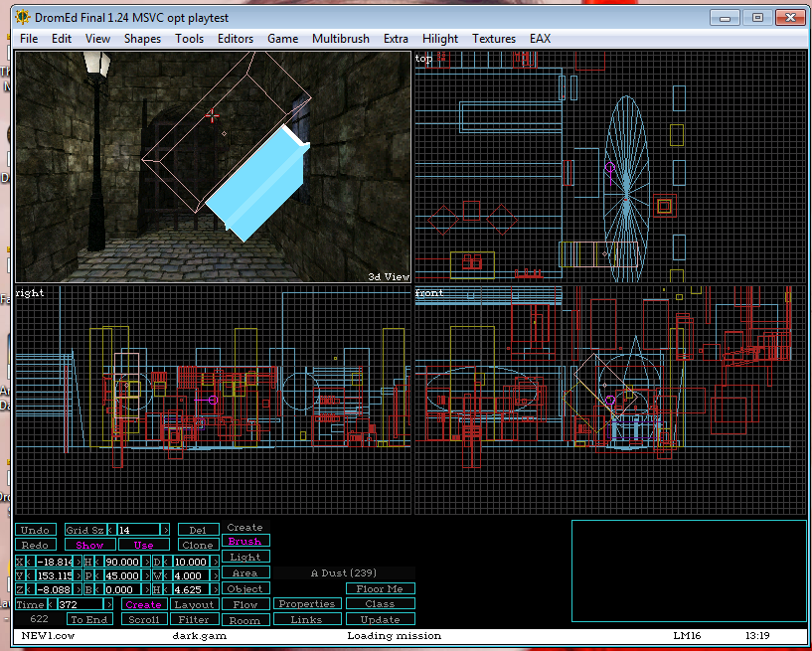Increase the Time value with right arrow
Screen dimensions: 812x651
[x=108, y=604]
